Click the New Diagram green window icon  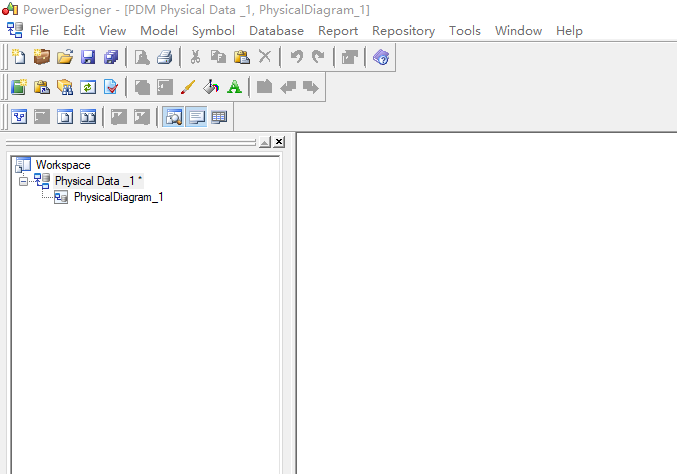point(19,87)
